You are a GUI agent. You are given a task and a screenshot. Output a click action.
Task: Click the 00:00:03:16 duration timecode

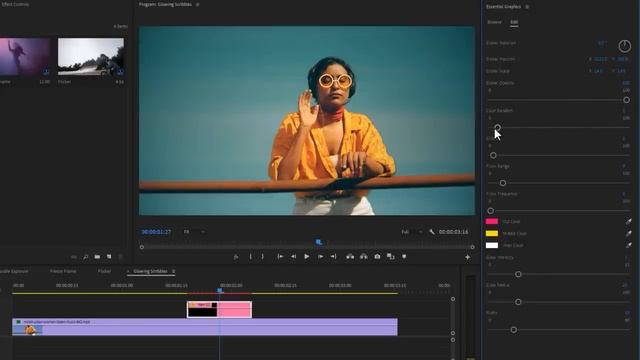pyautogui.click(x=453, y=232)
